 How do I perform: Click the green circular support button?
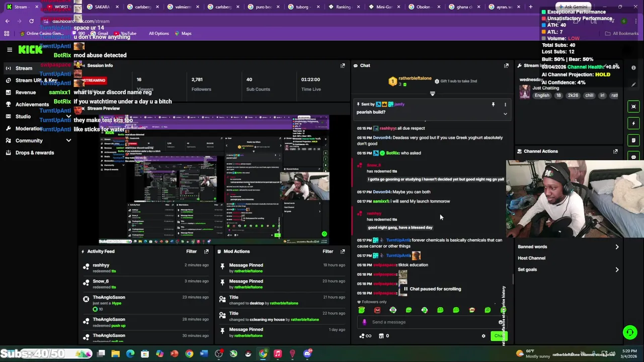(629, 332)
